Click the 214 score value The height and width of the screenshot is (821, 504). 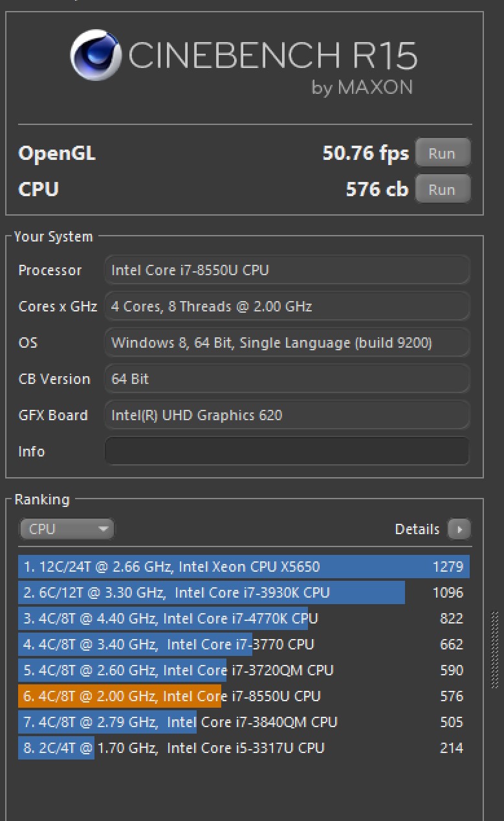(x=451, y=748)
